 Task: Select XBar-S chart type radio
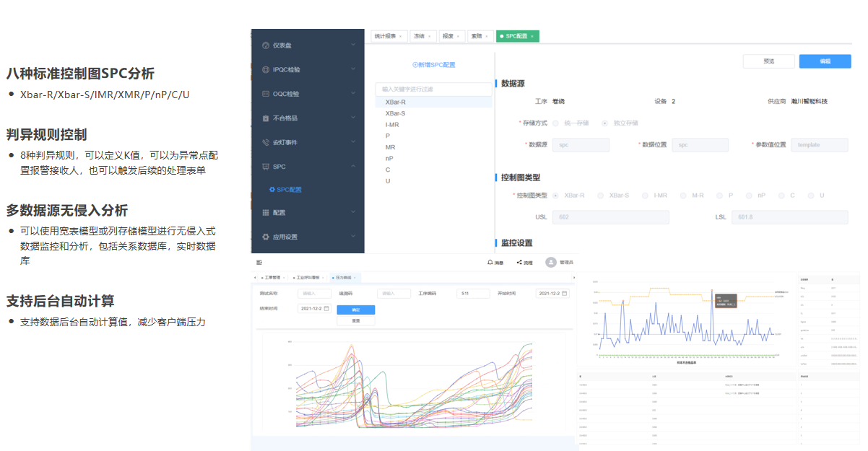[600, 195]
